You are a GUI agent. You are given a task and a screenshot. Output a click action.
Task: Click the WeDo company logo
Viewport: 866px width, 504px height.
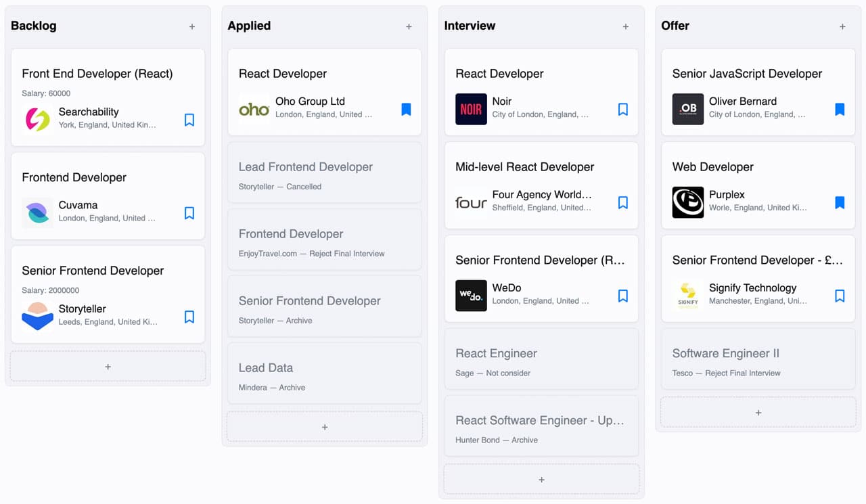(x=471, y=296)
